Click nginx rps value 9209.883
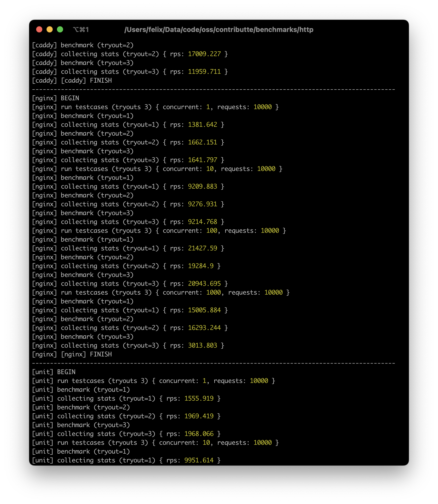This screenshot has height=504, width=438. (x=202, y=187)
